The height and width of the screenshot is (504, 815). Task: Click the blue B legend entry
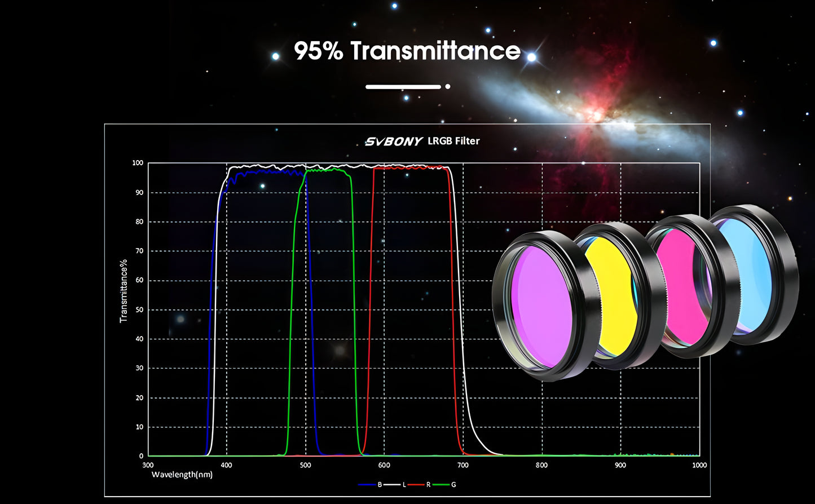tap(370, 485)
